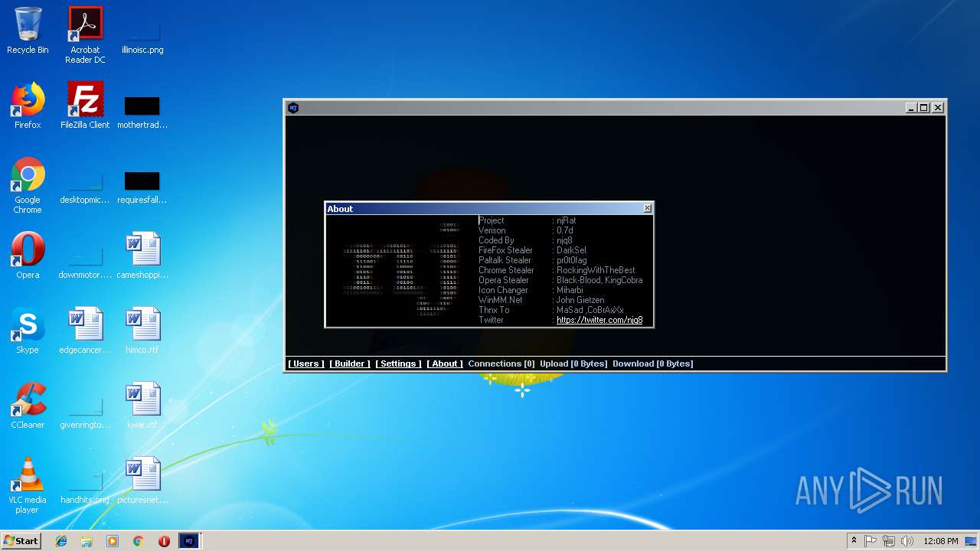Viewport: 980px width, 551px height.
Task: Open the Settings tab
Action: (398, 364)
